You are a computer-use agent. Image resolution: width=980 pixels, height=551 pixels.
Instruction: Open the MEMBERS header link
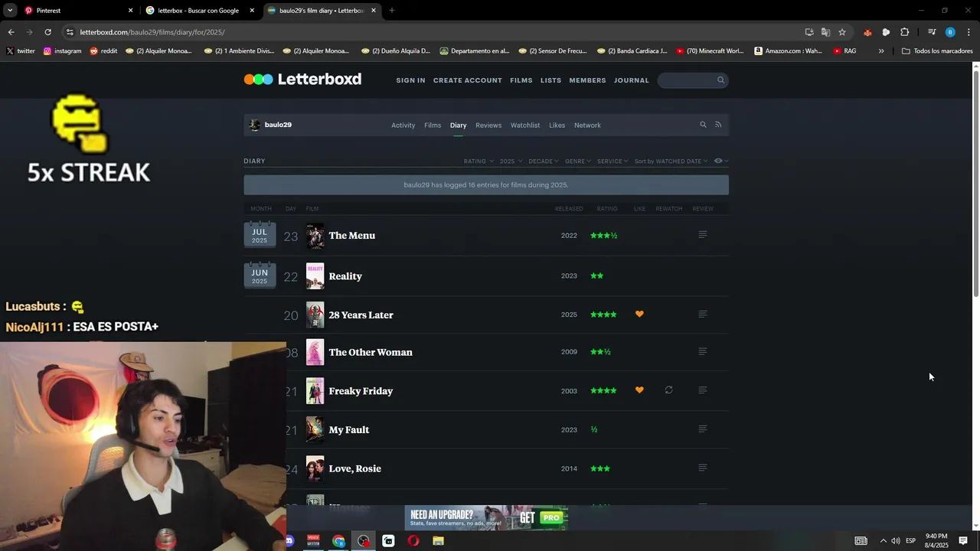tap(587, 80)
